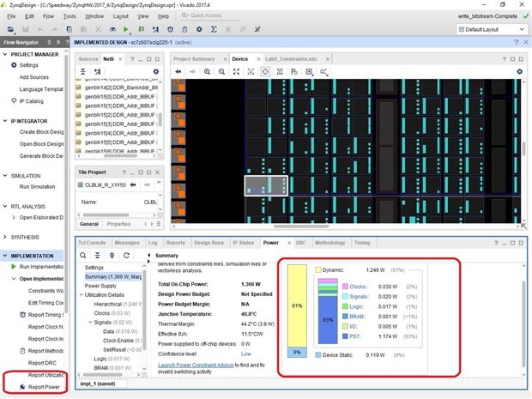532x399 pixels.
Task: Collapse the IMPLEMENTATION section in Flow Navigator
Action: [6, 256]
